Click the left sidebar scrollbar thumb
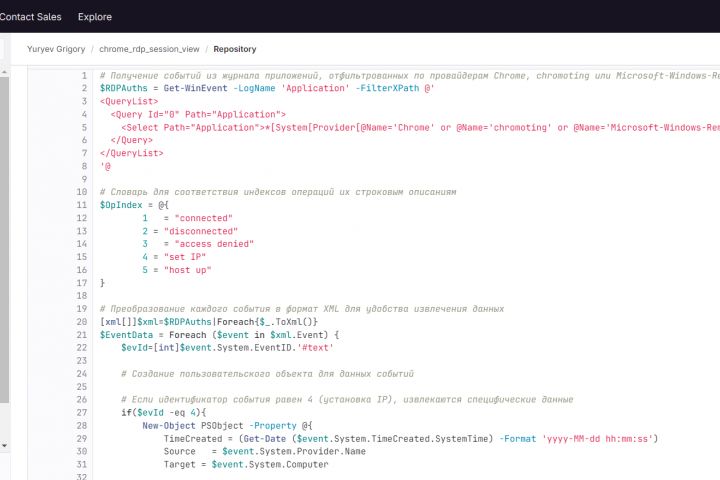The image size is (720, 480). (x=4, y=240)
